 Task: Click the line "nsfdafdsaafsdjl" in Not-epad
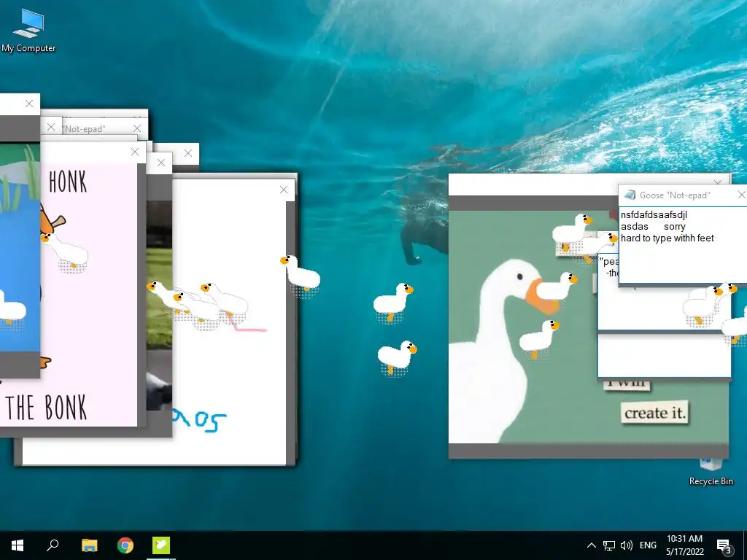654,215
